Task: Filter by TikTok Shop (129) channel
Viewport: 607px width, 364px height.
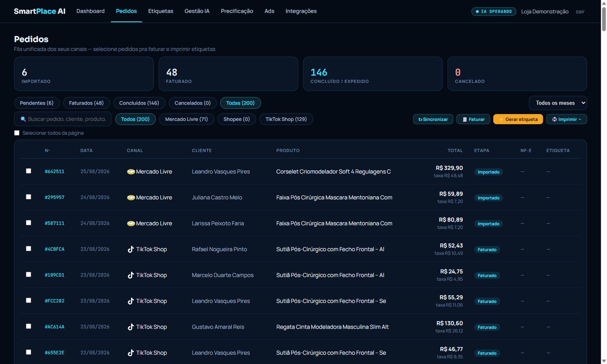Action: pyautogui.click(x=286, y=119)
